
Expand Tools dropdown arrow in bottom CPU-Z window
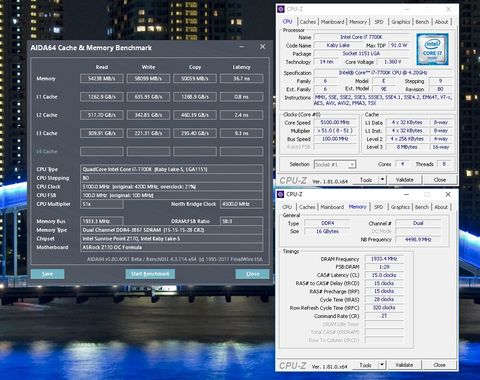tap(382, 365)
